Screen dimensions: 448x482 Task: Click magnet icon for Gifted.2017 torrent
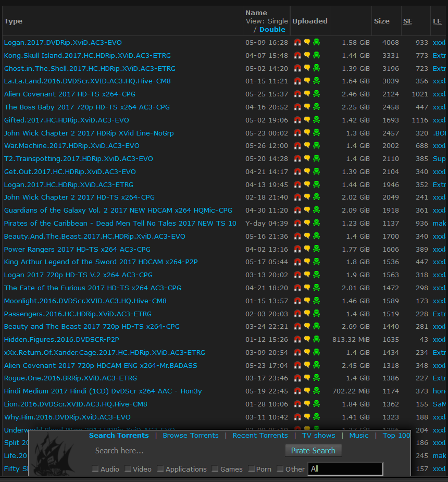coord(297,120)
